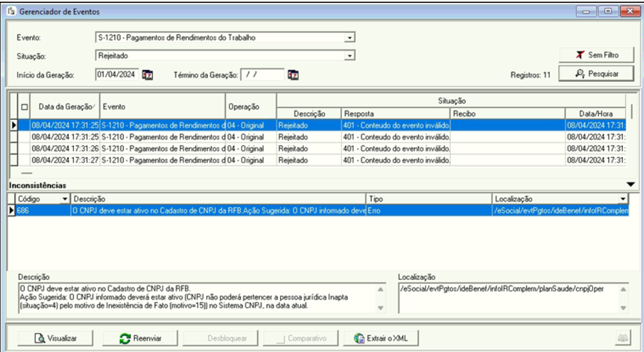Screen dimensions: 644x352
Task: Open the Início da Geração calendar picker
Action: [147, 75]
